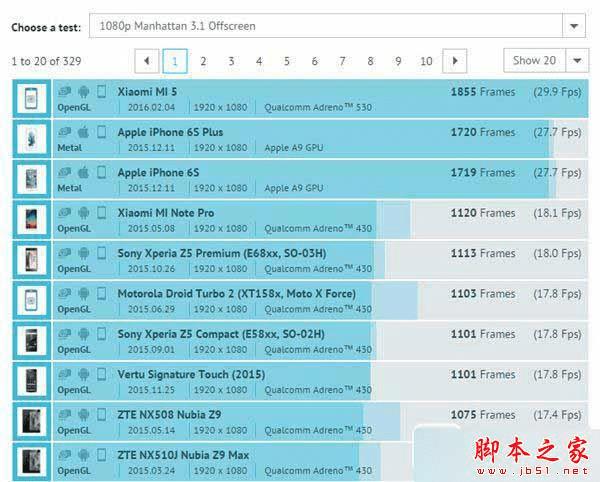Screen dimensions: 600x482
Task: Open the Show 20 page-size dropdown arrow
Action: pyautogui.click(x=577, y=60)
